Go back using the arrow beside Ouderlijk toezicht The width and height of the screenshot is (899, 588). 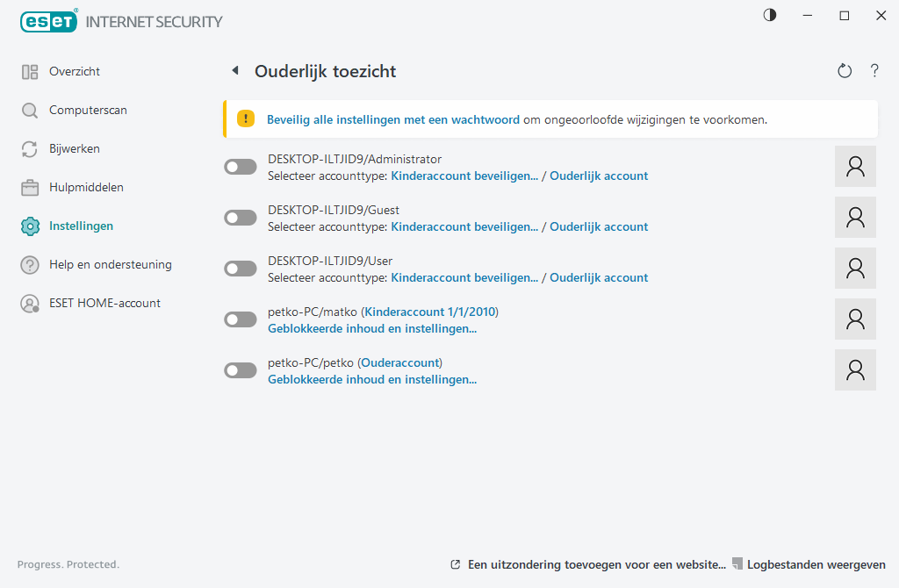click(x=235, y=71)
